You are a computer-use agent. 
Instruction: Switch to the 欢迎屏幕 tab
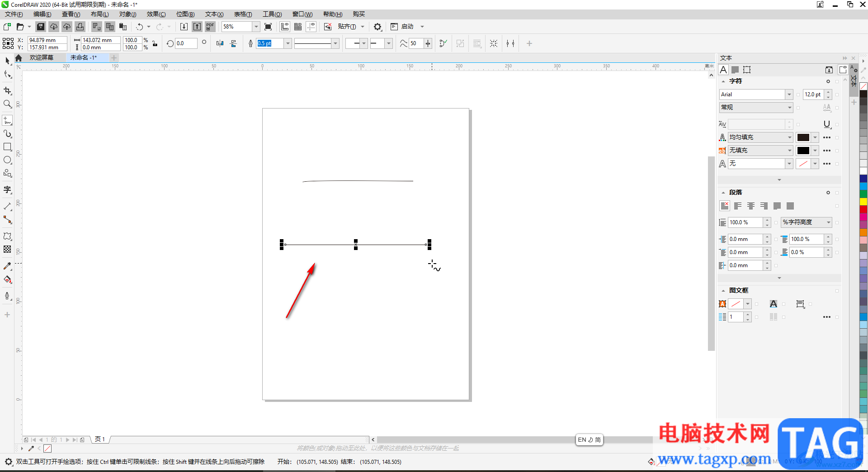pyautogui.click(x=42, y=58)
